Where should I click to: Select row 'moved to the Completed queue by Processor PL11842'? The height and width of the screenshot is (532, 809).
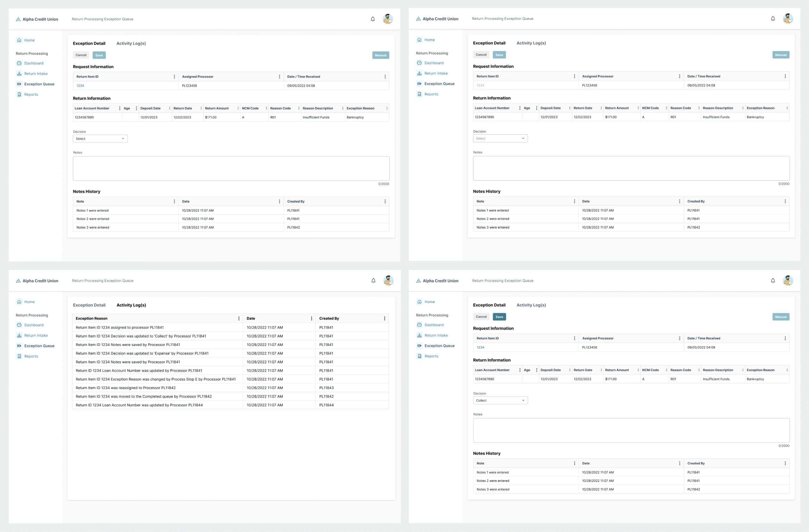pyautogui.click(x=230, y=397)
